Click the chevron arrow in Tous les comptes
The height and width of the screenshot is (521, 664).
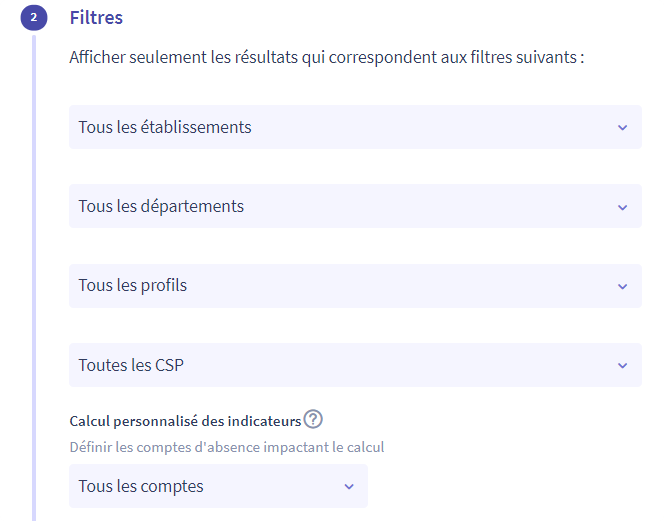349,487
